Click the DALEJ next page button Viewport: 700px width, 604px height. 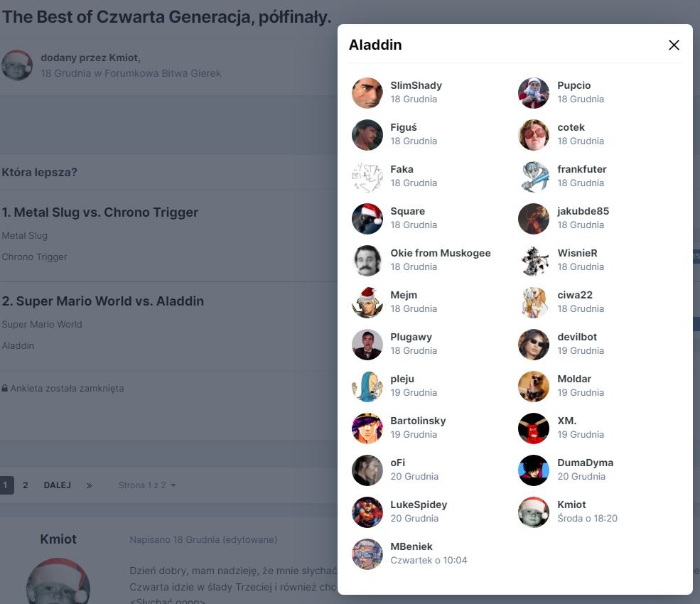click(57, 485)
